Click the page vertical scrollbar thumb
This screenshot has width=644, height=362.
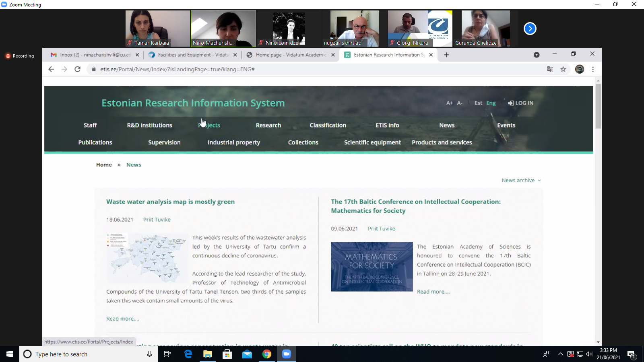click(x=598, y=106)
